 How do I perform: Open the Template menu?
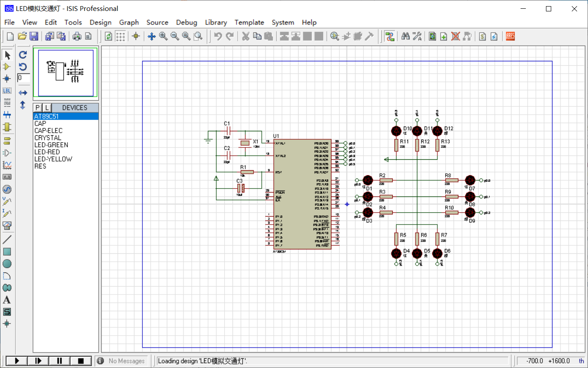pos(249,22)
